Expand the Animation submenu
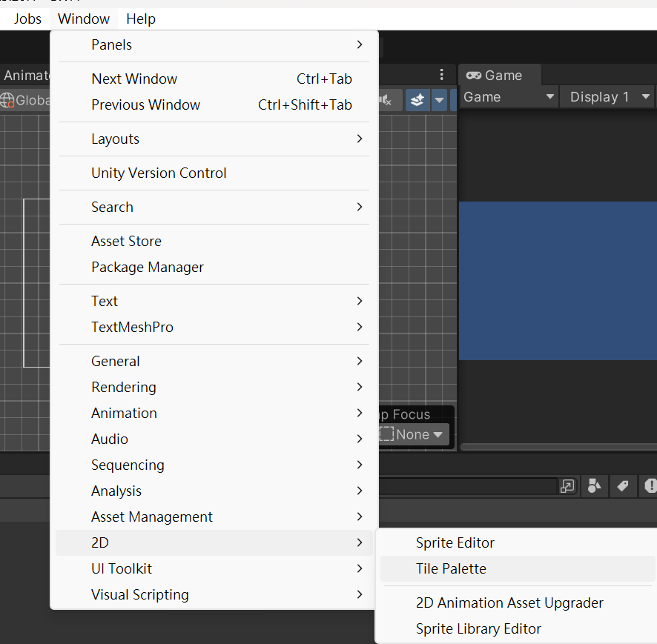 click(214, 413)
